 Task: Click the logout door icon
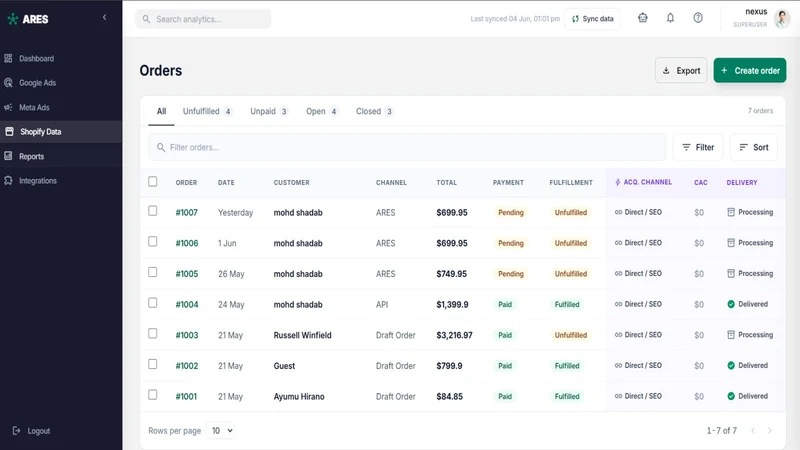tap(16, 431)
